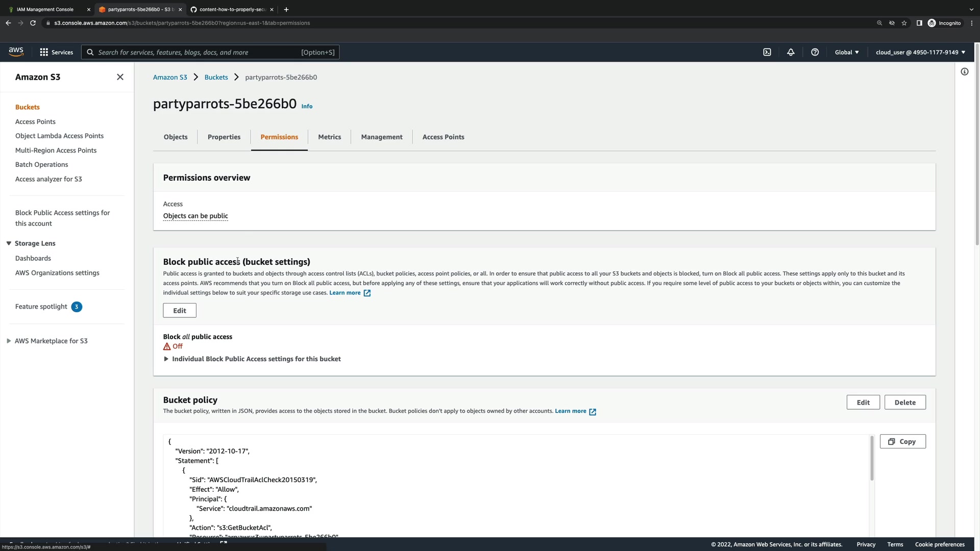Open the Global region dropdown
Screen dimensions: 980x551
(x=846, y=52)
